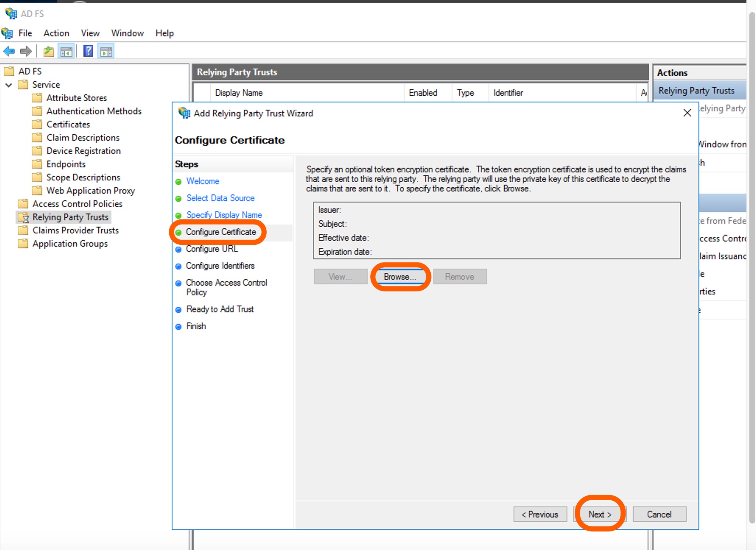Click the Enabled column header
This screenshot has height=550, width=756.
coord(423,93)
